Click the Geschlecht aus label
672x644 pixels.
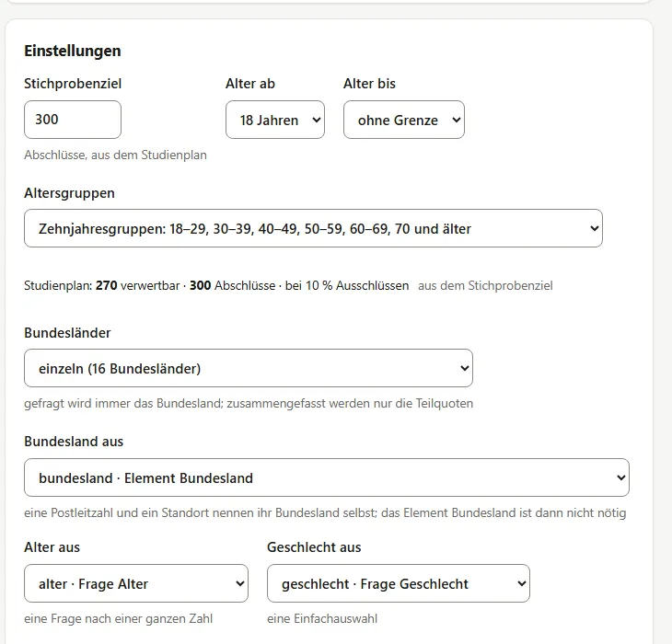coord(314,547)
